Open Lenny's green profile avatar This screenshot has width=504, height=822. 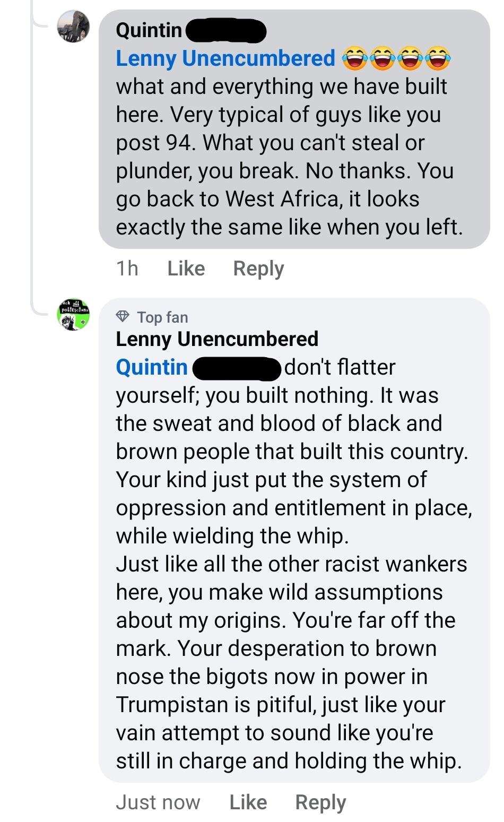click(x=73, y=315)
